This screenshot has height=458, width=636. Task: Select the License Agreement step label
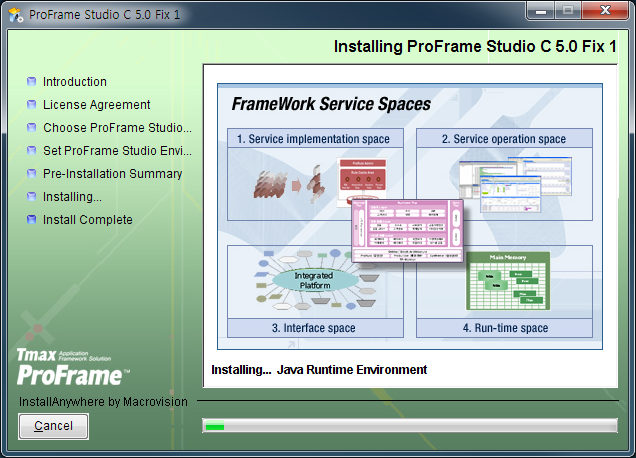pos(97,105)
